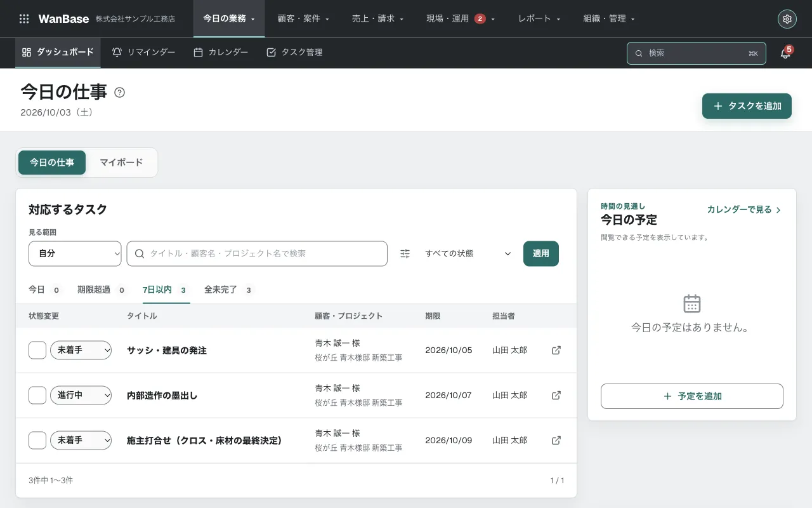Open external link for 内部造作の墨出し

coord(556,395)
